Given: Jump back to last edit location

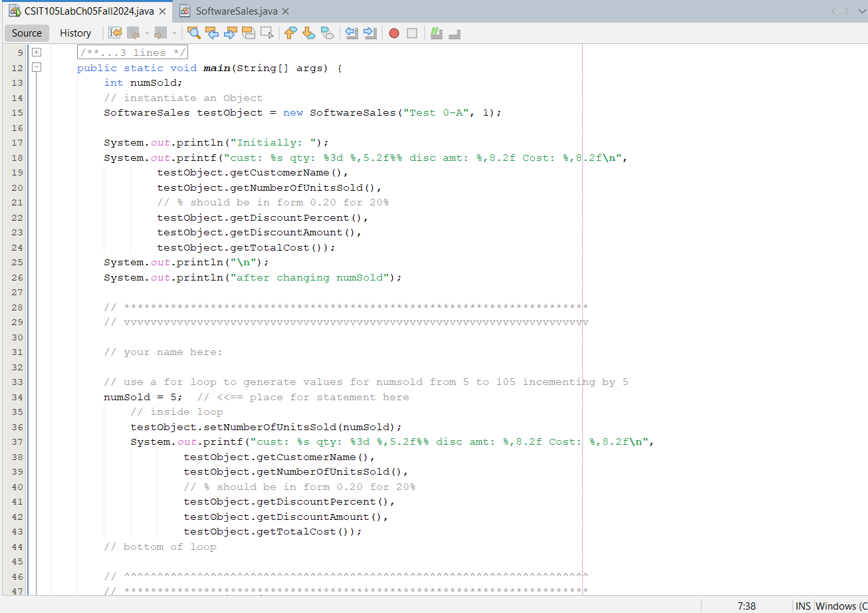Looking at the screenshot, I should point(115,33).
